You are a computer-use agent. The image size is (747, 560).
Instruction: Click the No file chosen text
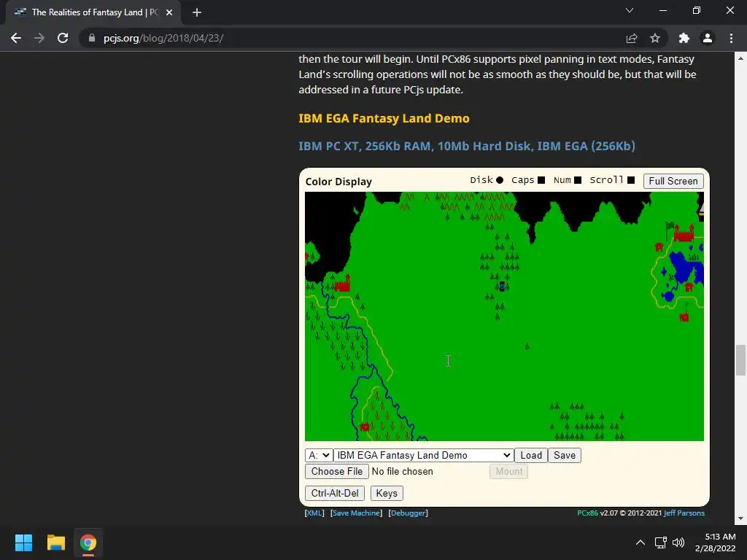(403, 472)
